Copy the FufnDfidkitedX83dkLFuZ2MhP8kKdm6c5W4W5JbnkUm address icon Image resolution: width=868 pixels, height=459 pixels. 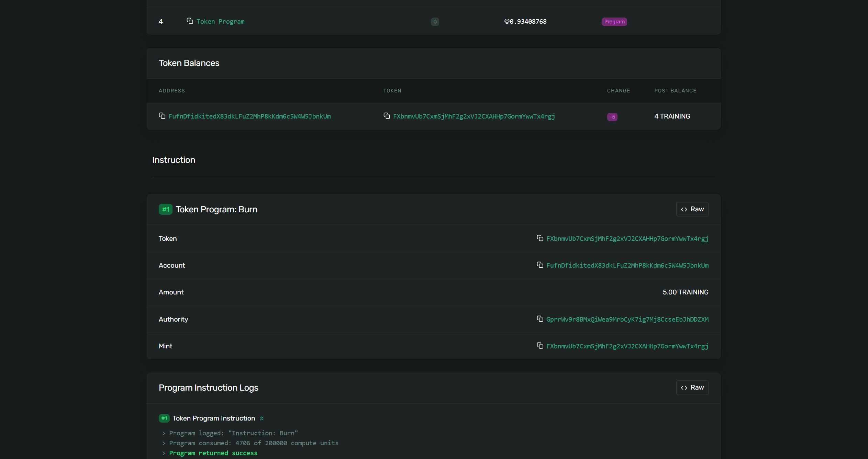[163, 116]
